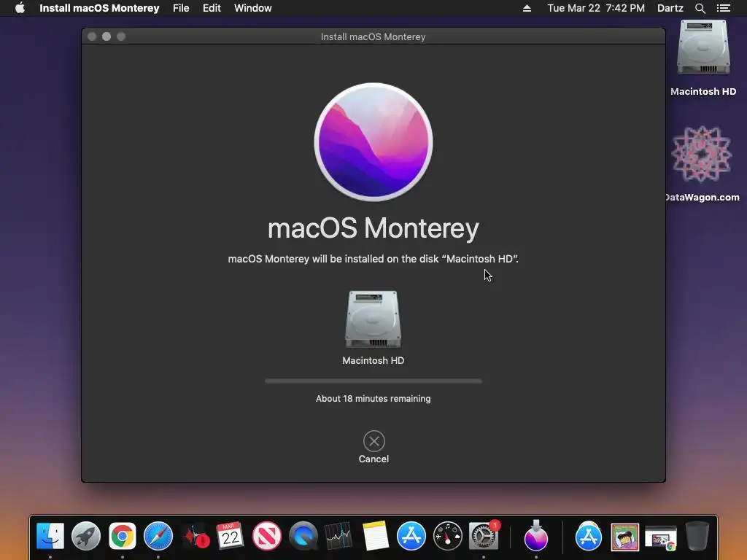Image resolution: width=747 pixels, height=560 pixels.
Task: Open Calendar showing MAR 22
Action: [231, 536]
